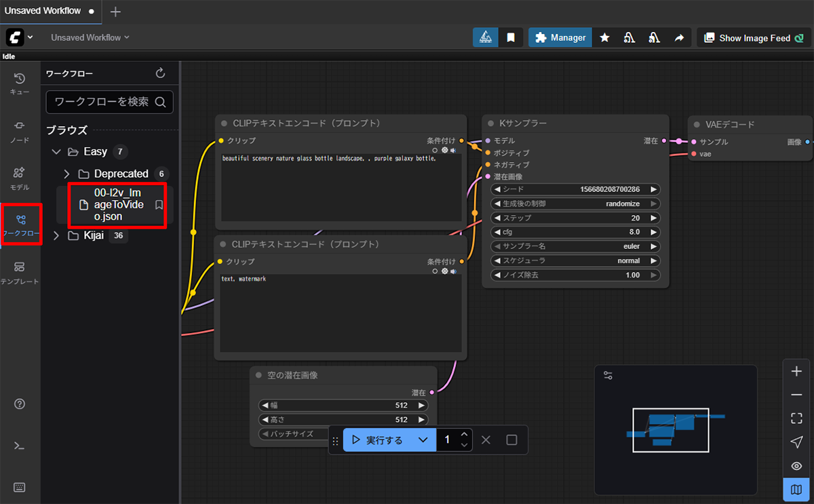Collapse the Easy folder
The height and width of the screenshot is (504, 814).
[56, 151]
